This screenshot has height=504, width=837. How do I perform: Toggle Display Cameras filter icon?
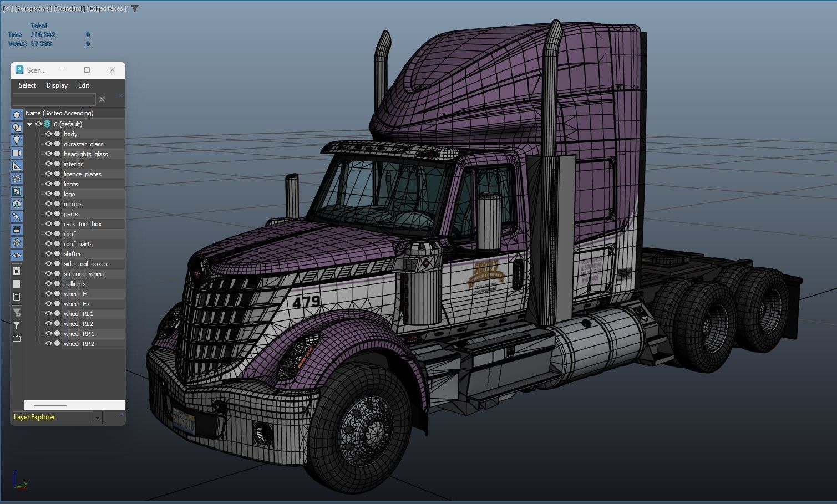click(x=17, y=153)
